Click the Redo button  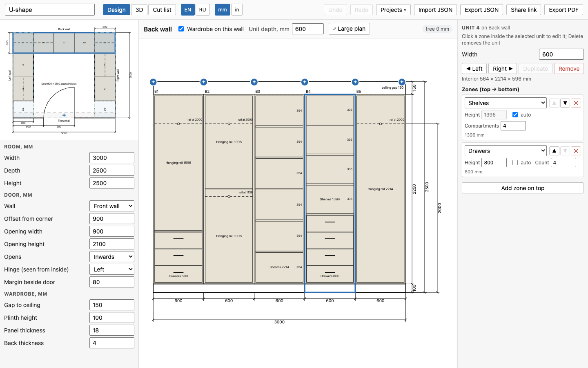[361, 10]
